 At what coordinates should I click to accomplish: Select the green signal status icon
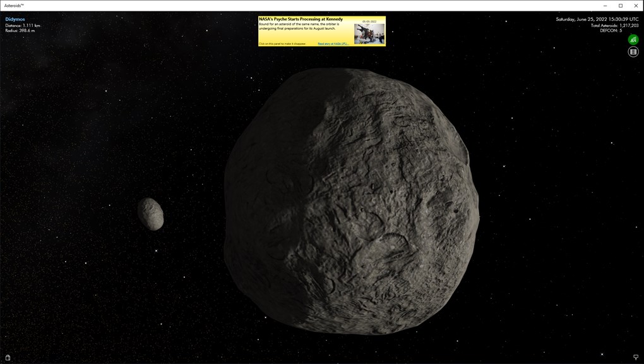pyautogui.click(x=633, y=39)
